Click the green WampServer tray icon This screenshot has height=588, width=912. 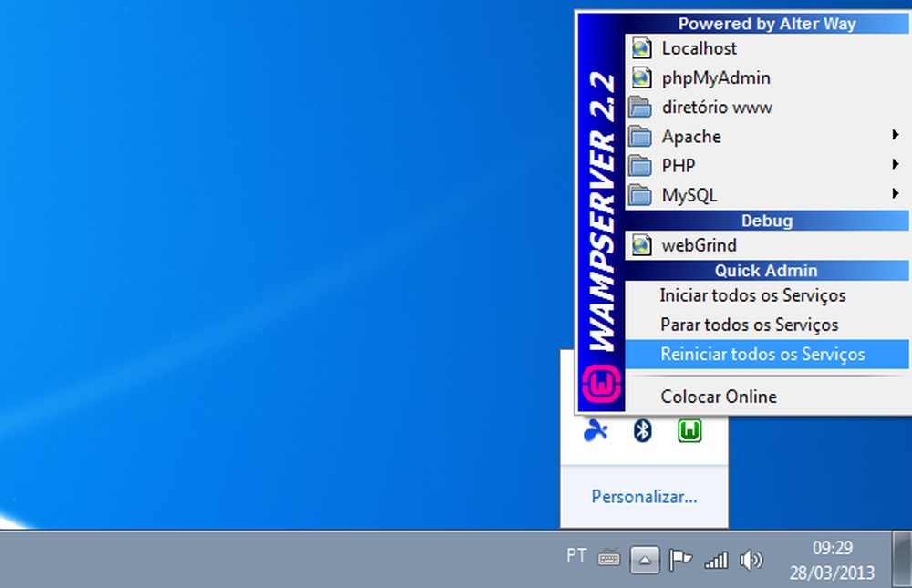pos(689,430)
